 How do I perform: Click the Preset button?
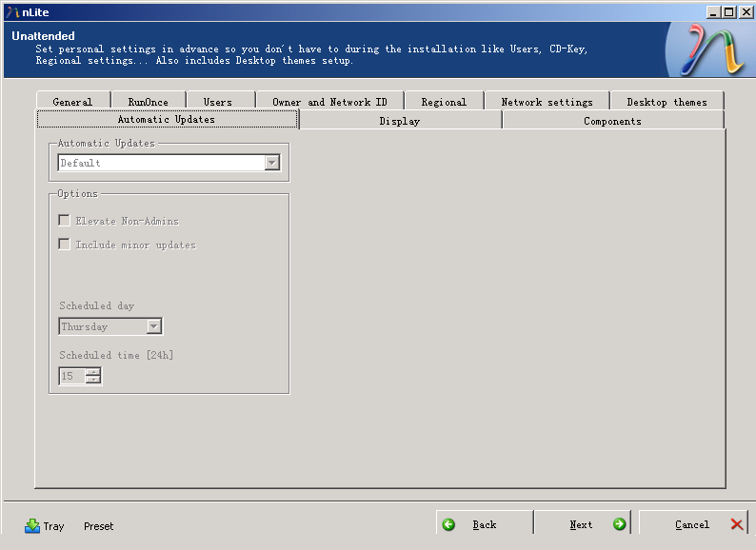pyautogui.click(x=98, y=526)
